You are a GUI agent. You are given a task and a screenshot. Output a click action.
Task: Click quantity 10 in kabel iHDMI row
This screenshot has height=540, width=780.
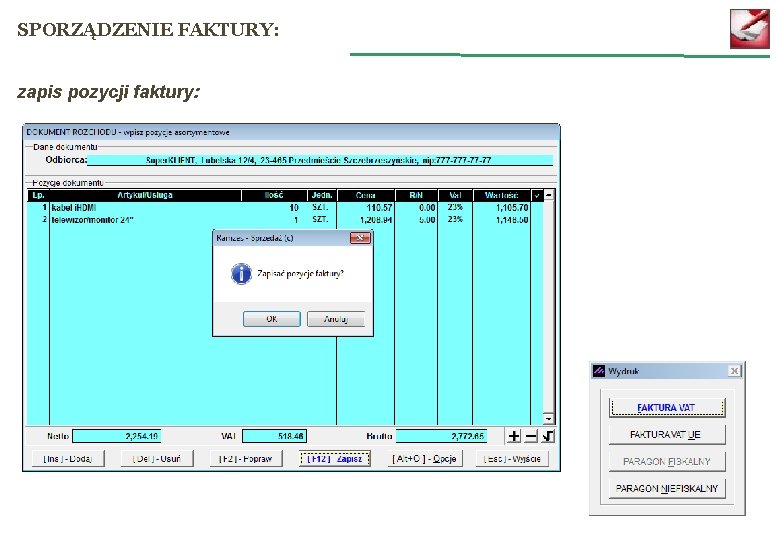click(x=294, y=208)
